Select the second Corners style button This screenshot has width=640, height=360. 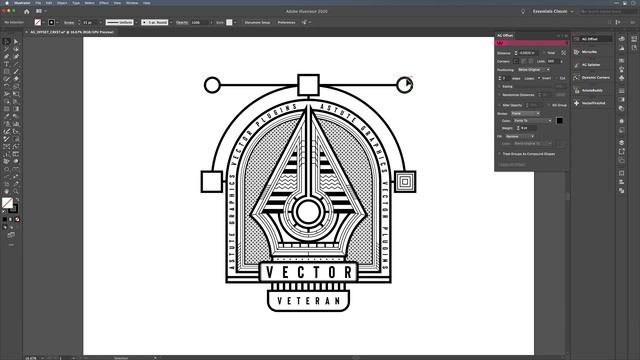coord(523,61)
